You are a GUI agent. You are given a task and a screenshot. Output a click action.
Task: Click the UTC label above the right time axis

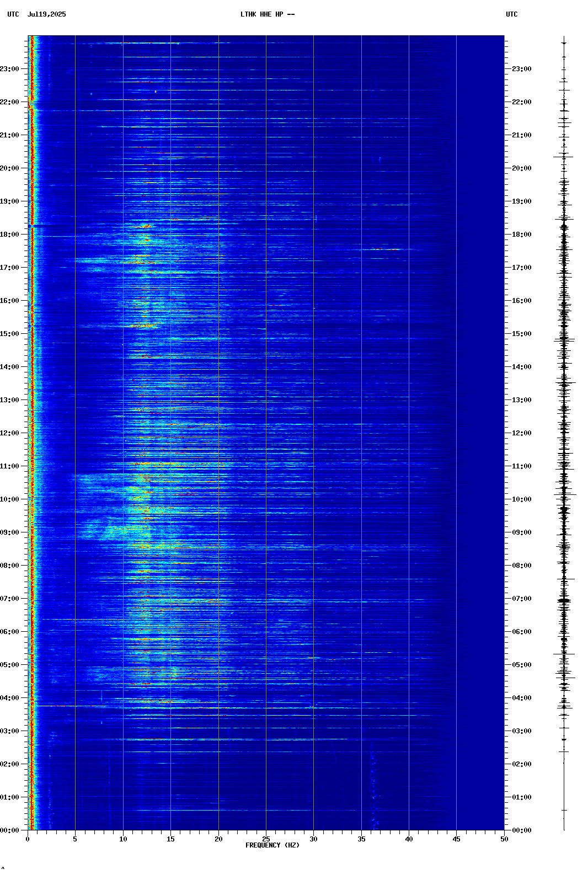(x=512, y=14)
